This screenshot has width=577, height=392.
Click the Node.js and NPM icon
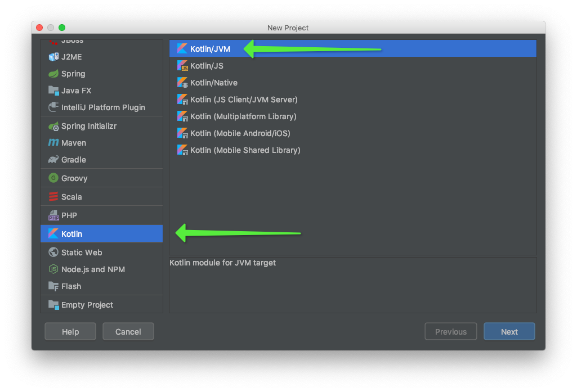pos(53,269)
